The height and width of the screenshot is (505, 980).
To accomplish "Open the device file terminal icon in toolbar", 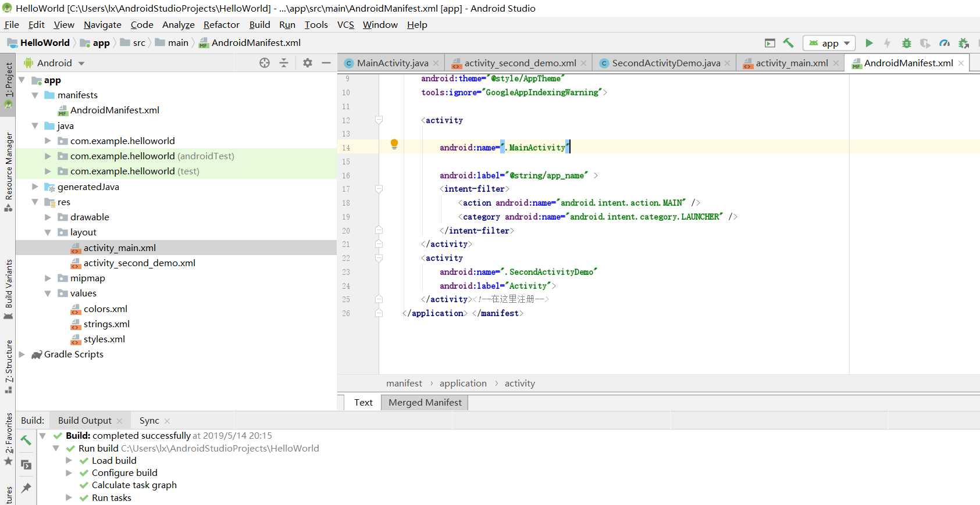I will 770,43.
